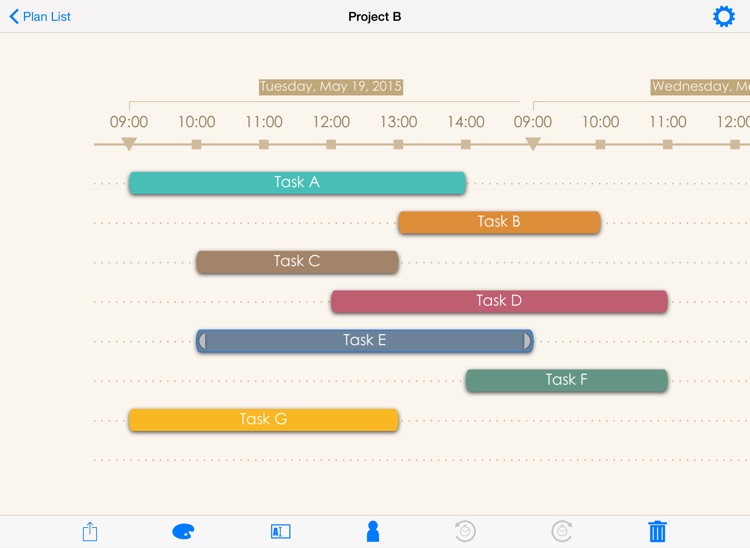Open the assign person icon

pos(373,532)
